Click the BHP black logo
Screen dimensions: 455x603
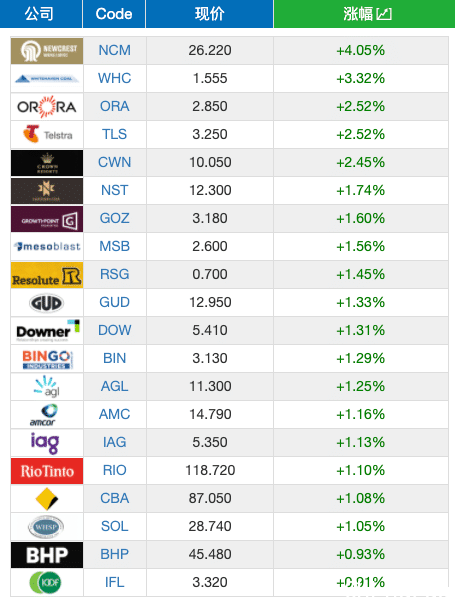[47, 555]
